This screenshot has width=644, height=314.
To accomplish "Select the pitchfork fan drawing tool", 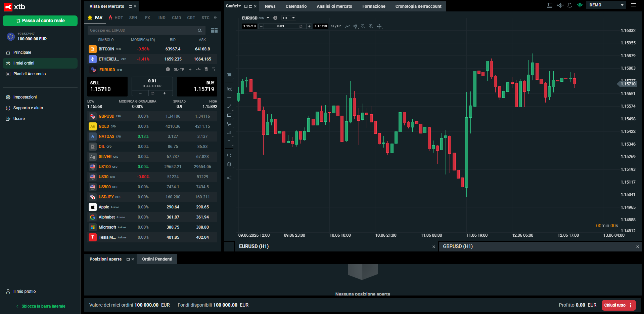I will pyautogui.click(x=229, y=133).
